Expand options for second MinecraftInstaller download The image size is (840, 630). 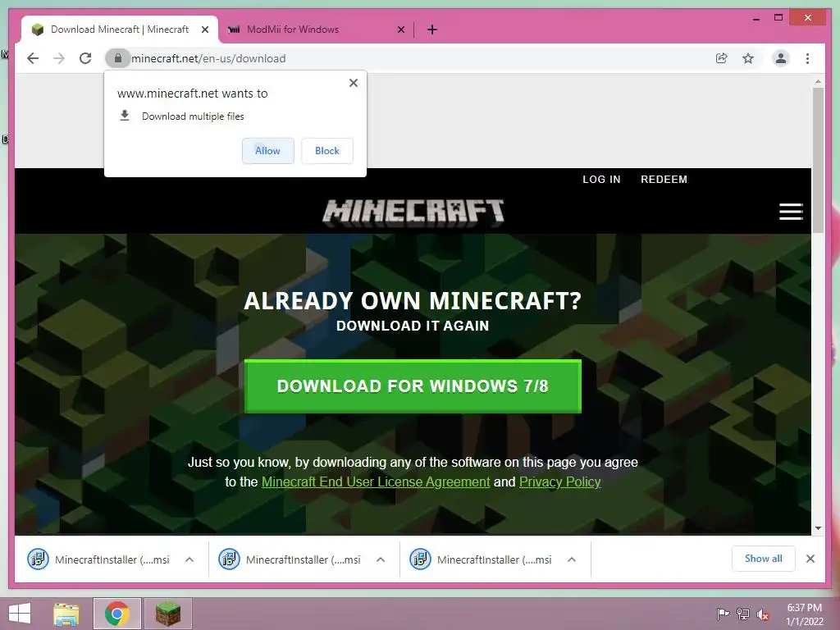381,559
